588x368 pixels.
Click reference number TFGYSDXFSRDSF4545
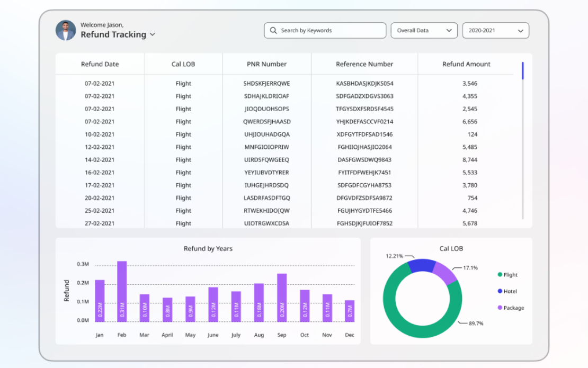[x=364, y=109]
